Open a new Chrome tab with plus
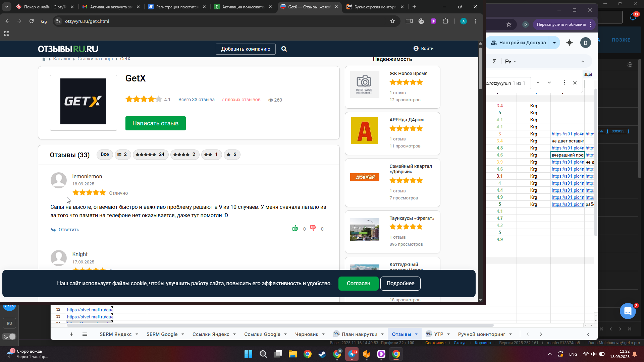The width and height of the screenshot is (644, 362). point(414,7)
